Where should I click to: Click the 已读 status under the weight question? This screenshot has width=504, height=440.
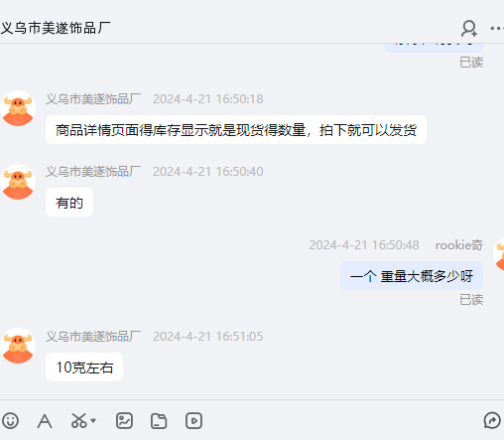click(x=471, y=300)
